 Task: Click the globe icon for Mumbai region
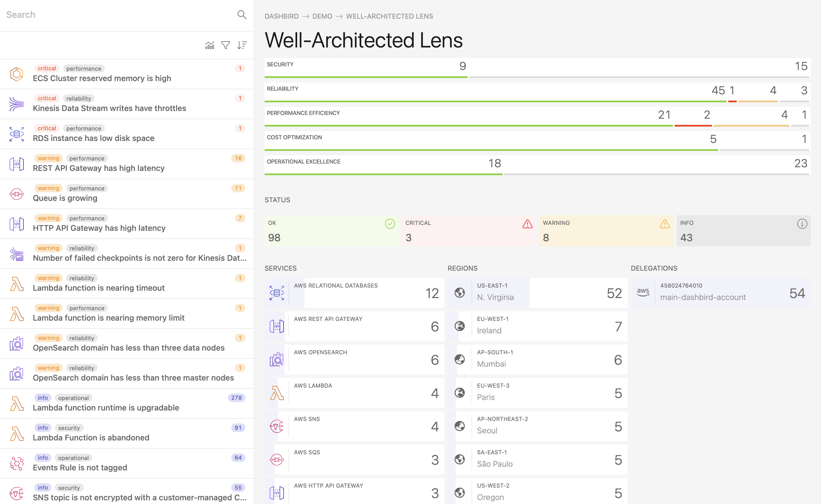pyautogui.click(x=460, y=359)
